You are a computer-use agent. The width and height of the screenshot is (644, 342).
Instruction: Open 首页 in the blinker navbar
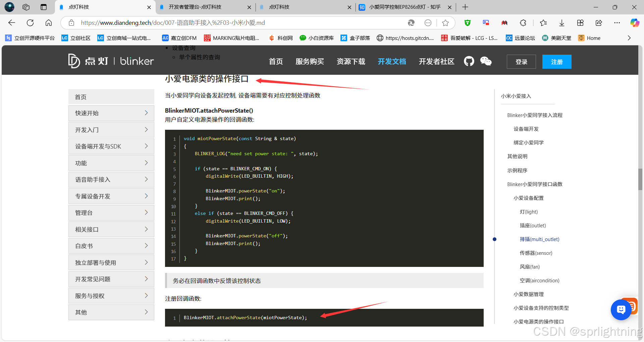tap(276, 61)
